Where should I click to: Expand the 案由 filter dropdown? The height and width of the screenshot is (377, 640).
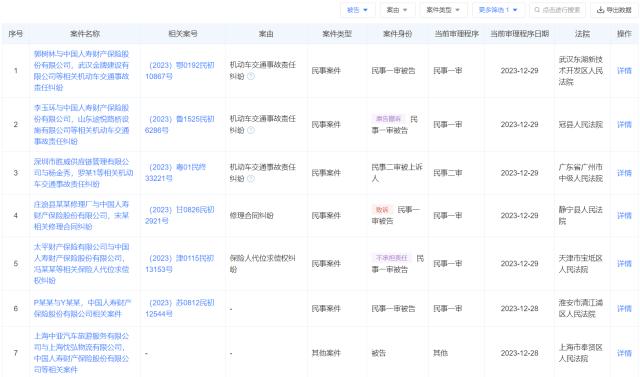[398, 10]
